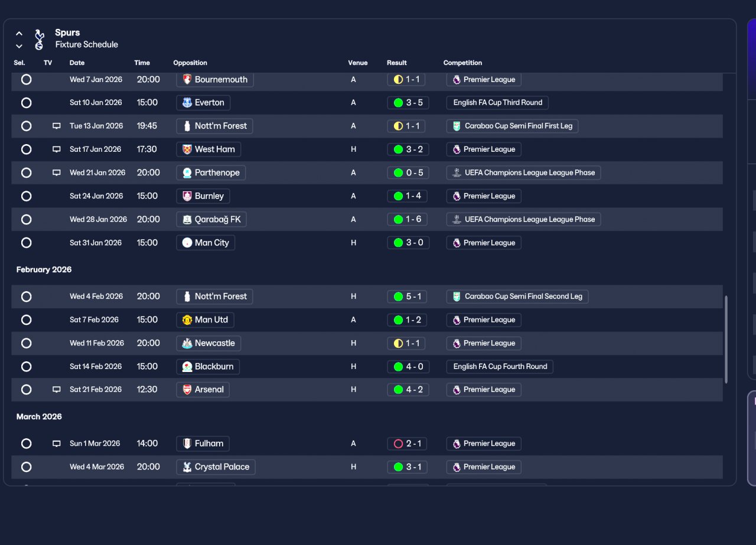756x545 pixels.
Task: Select the Crystal Palace fixture radio button
Action: (26, 467)
